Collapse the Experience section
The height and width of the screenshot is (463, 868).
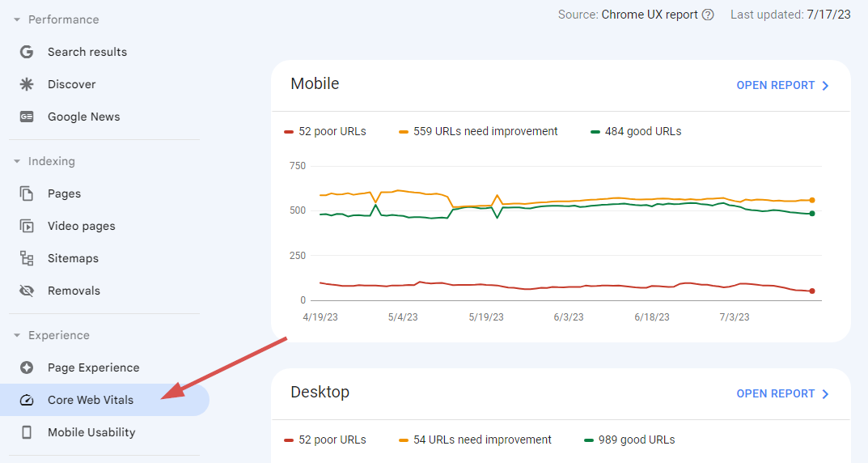tap(17, 335)
